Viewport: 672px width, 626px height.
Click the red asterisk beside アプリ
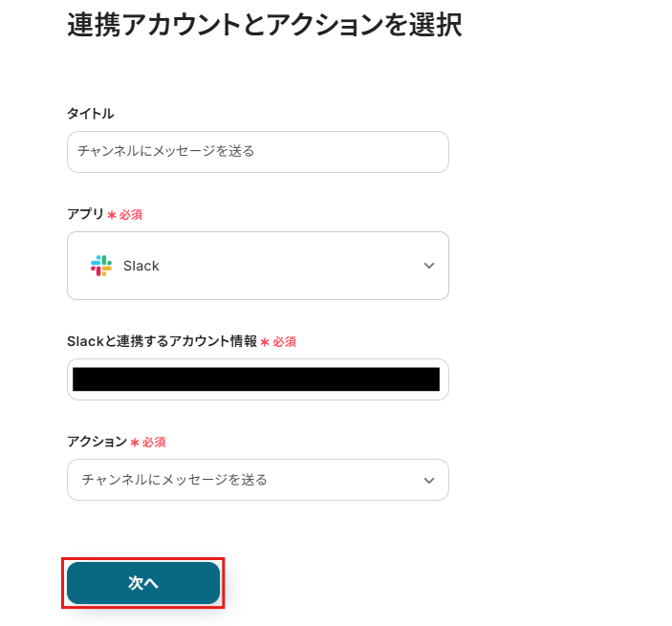[x=112, y=215]
